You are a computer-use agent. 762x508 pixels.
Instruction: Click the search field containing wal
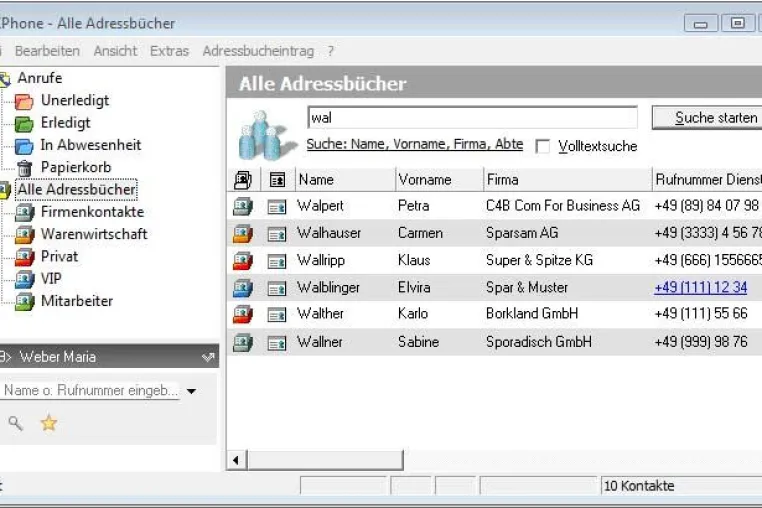click(472, 118)
